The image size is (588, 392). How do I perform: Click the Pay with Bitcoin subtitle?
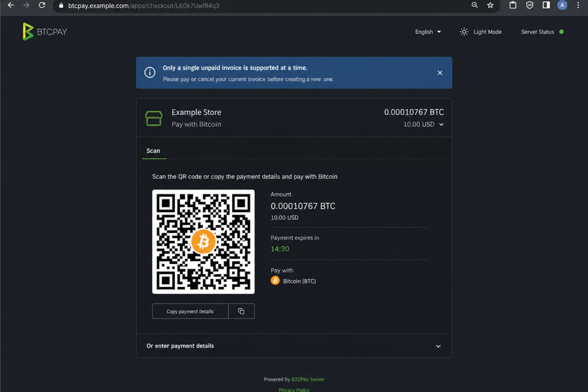point(196,124)
